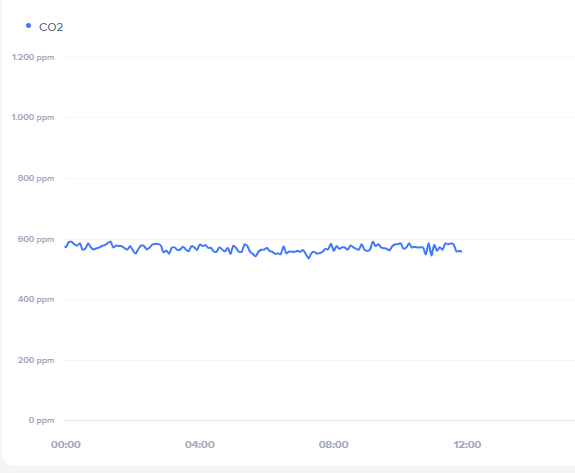The image size is (575, 473).
Task: Select the 0 ppm axis label
Action: click(x=41, y=420)
